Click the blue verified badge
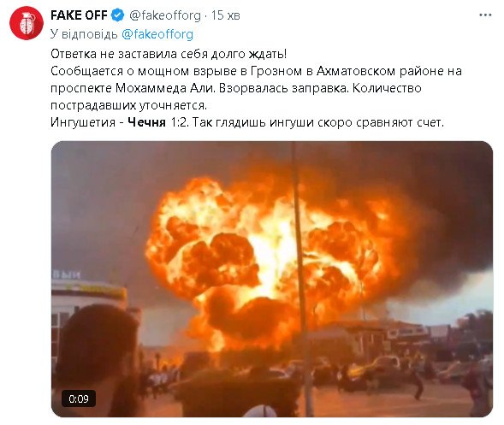 point(117,15)
